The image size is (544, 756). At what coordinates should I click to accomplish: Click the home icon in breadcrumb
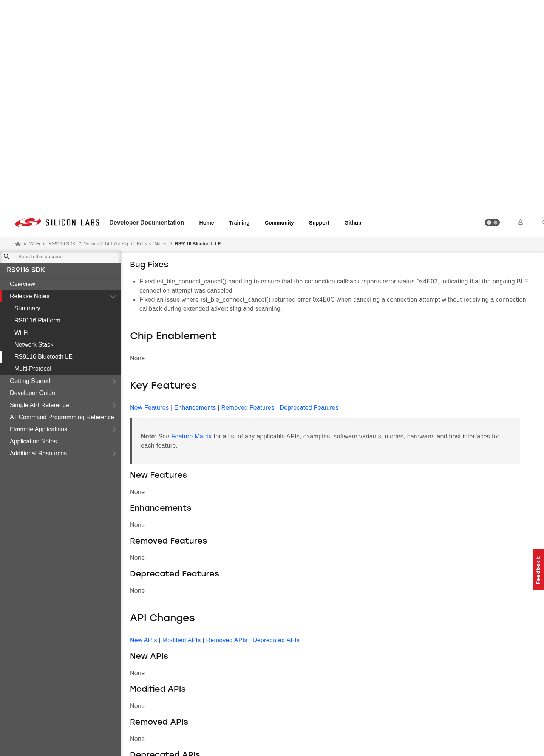coord(18,244)
